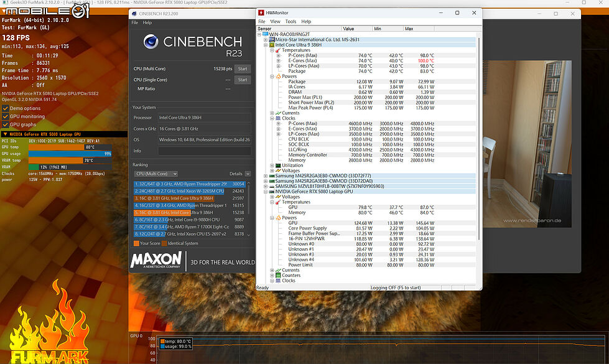This screenshot has height=364, width=609.
Task: Click the RAM icon for Samsung M425R2GA3EB0 (33D72DA0)
Action: point(272,181)
